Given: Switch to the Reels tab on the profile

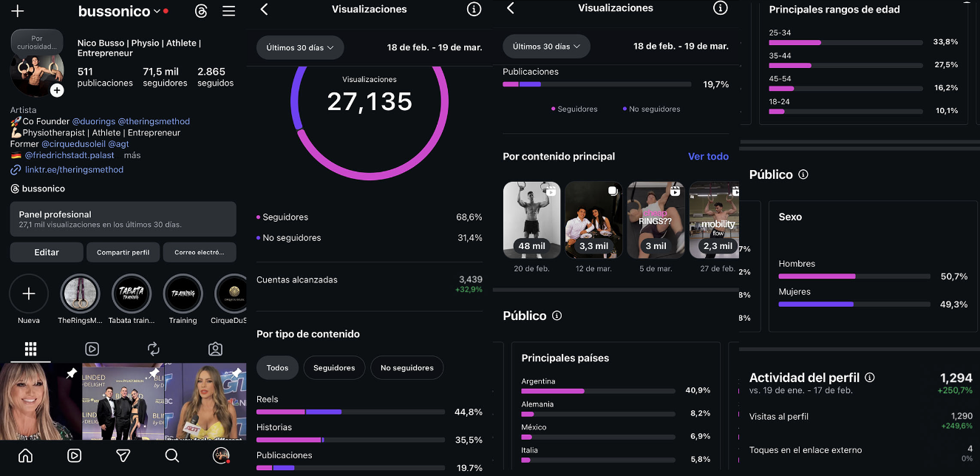Looking at the screenshot, I should coord(92,349).
